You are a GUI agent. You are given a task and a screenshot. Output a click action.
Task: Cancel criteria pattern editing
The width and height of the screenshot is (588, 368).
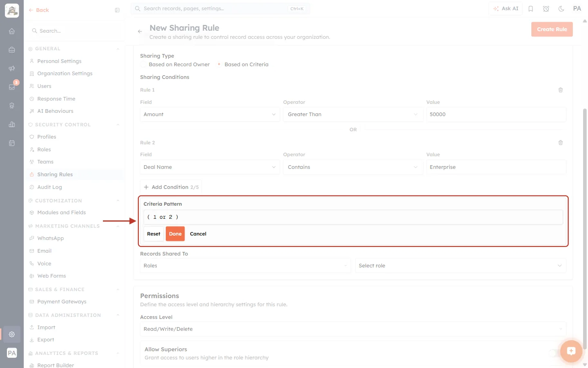point(198,234)
